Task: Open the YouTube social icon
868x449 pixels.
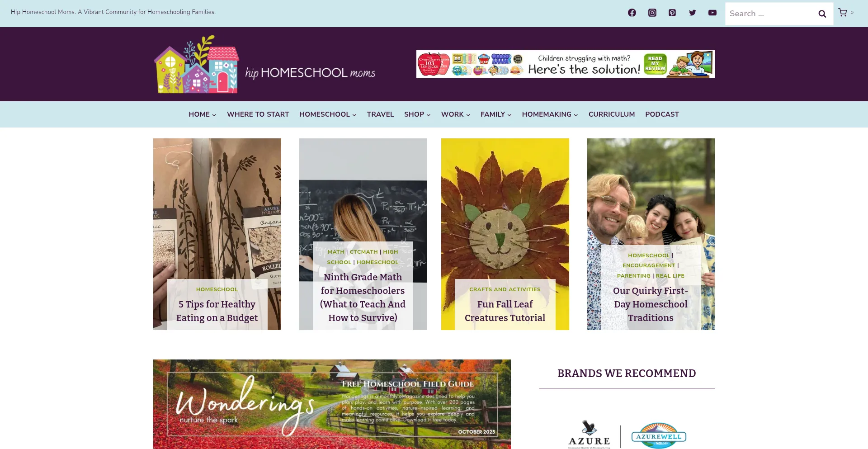Action: pos(712,13)
